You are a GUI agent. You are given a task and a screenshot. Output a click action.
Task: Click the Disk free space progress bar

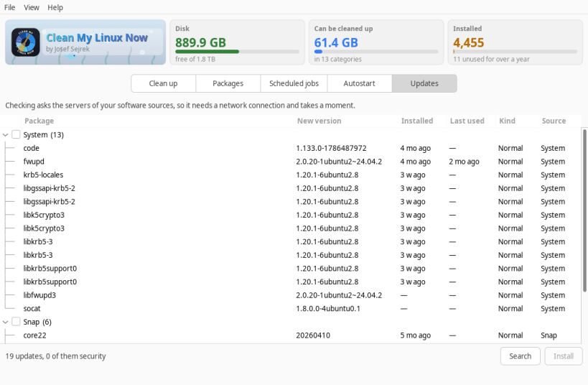(x=238, y=52)
